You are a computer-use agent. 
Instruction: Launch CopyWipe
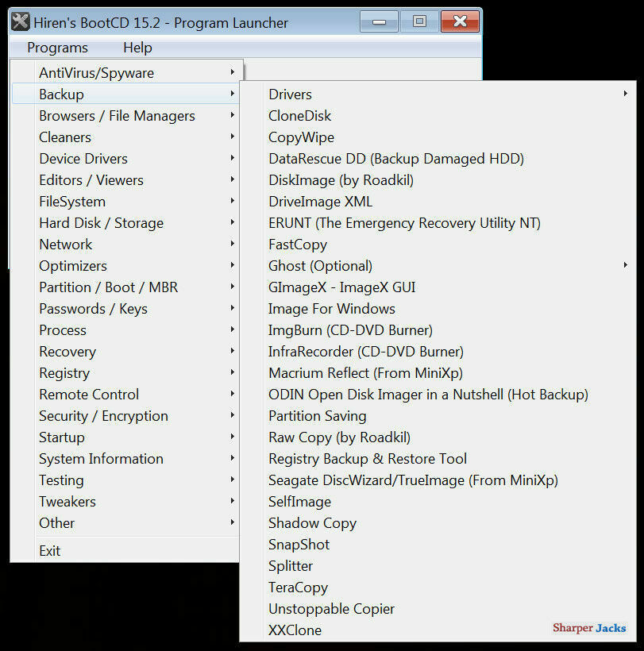pyautogui.click(x=438, y=137)
